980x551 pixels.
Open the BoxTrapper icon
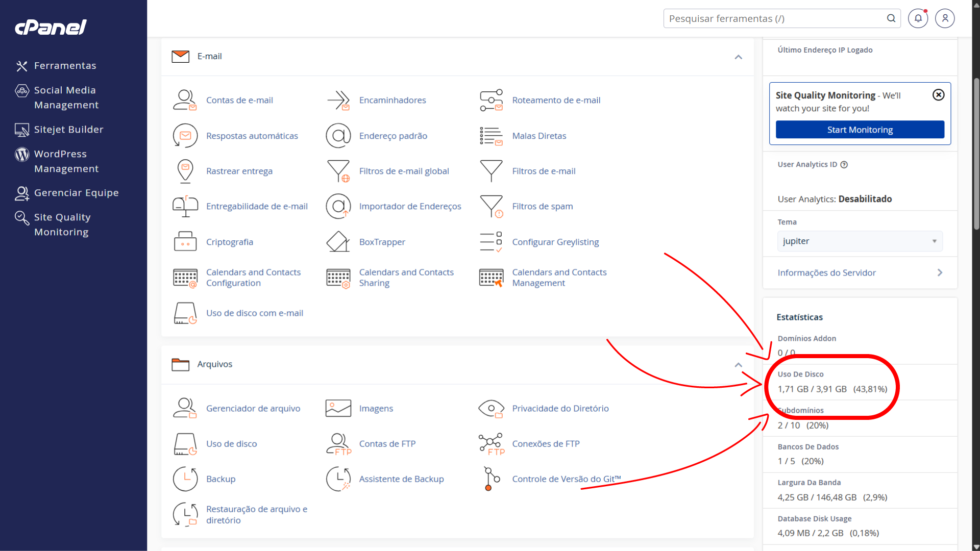point(338,242)
